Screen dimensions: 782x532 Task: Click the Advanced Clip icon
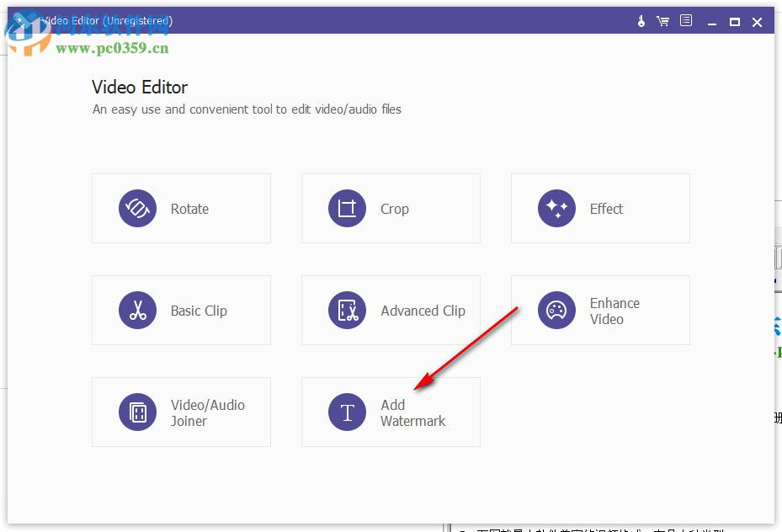pos(347,310)
